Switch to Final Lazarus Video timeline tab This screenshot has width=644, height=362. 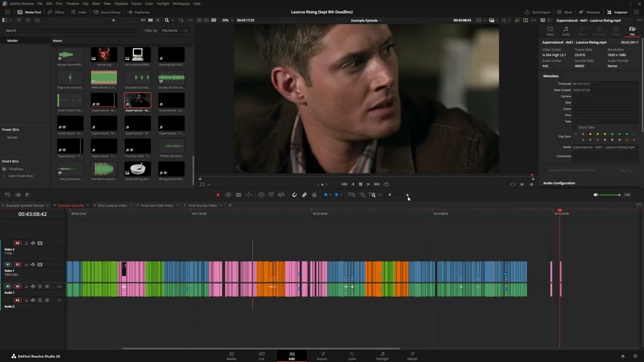(112, 205)
